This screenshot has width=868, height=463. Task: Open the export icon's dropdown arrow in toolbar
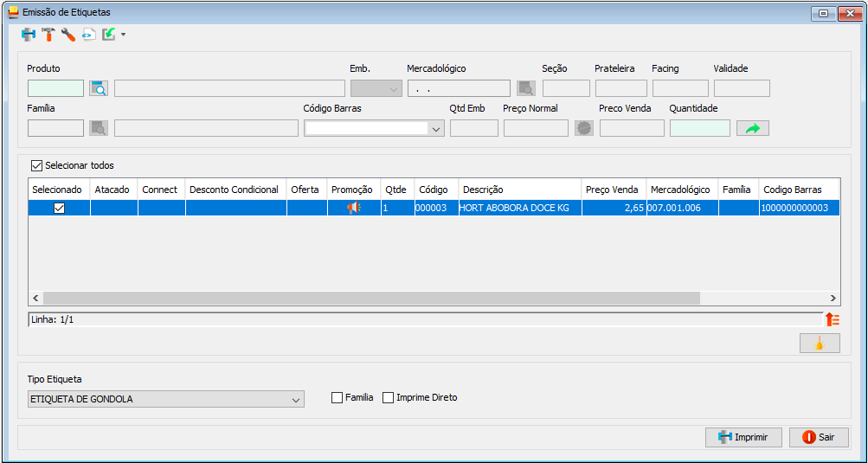123,35
